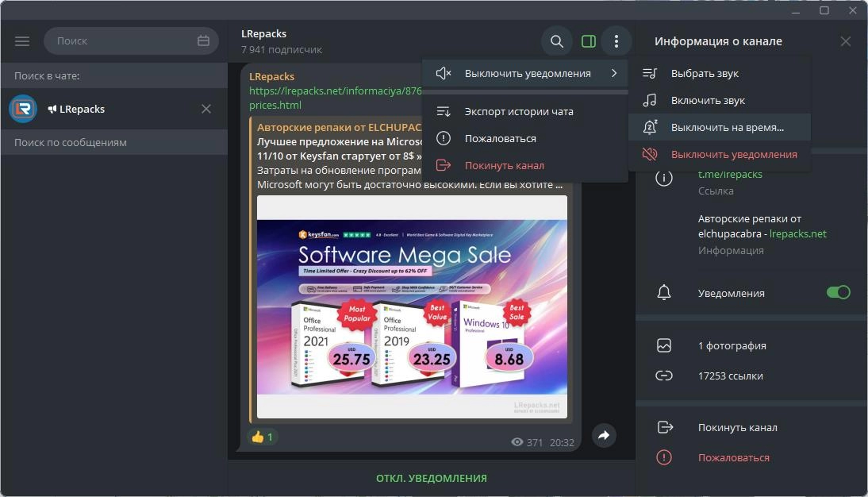
Task: Clear the LRepacks chat search filter
Action: coord(206,109)
